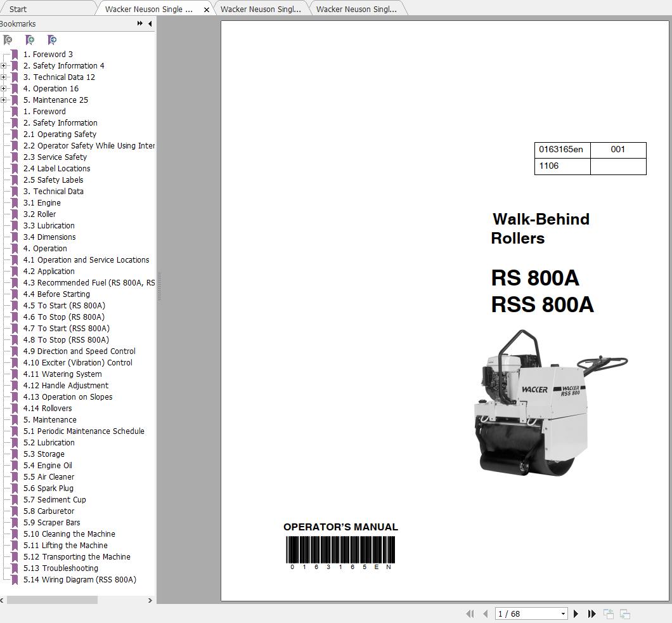Click bookmark icon beside 5.6 Spark Plug
The width and height of the screenshot is (672, 623).
15,489
